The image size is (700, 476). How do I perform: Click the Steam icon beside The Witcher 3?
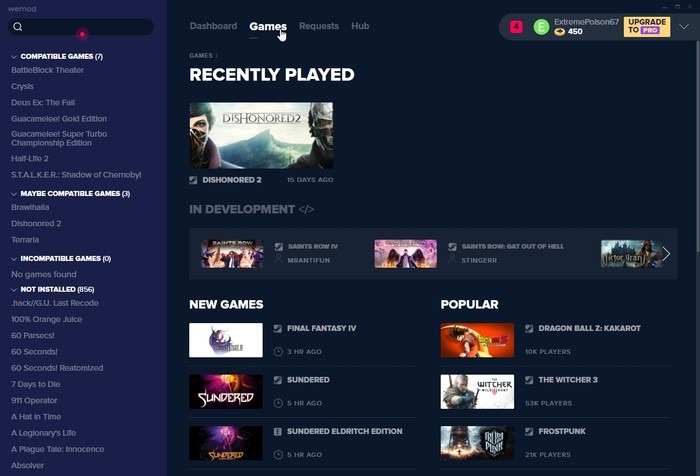[x=529, y=380]
